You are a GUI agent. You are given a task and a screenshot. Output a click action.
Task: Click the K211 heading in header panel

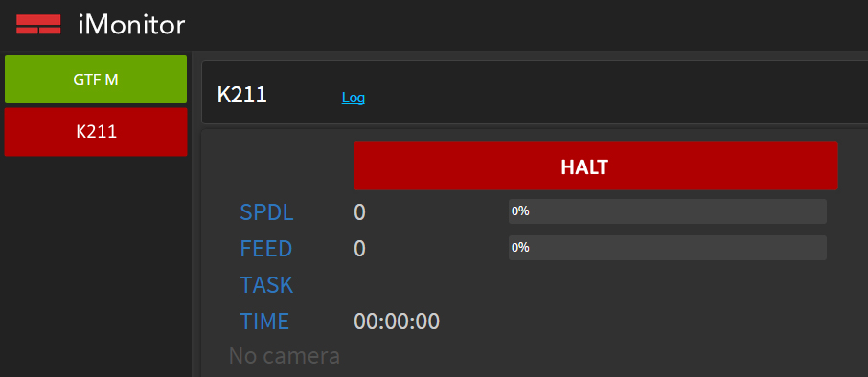tap(242, 95)
